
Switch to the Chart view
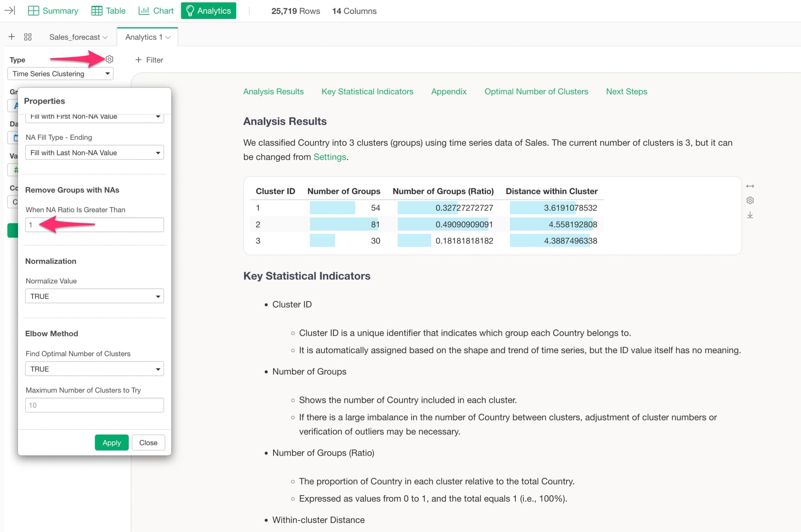(x=156, y=11)
